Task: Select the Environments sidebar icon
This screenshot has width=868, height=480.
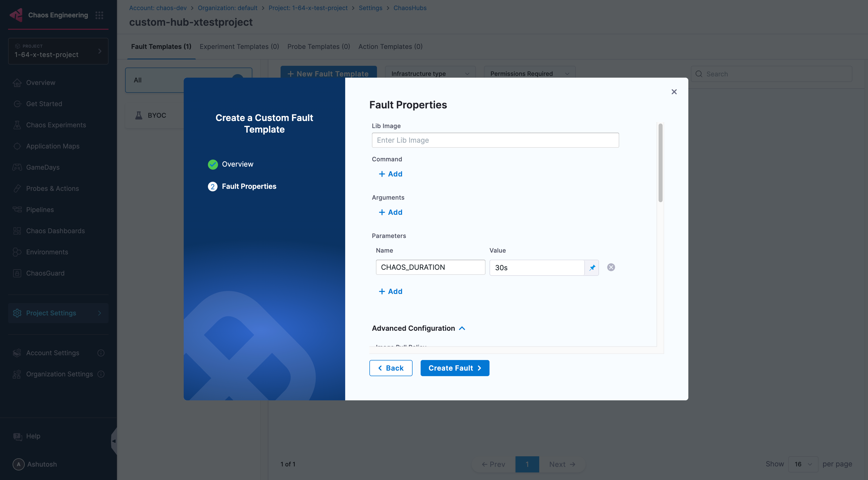Action: pos(17,252)
